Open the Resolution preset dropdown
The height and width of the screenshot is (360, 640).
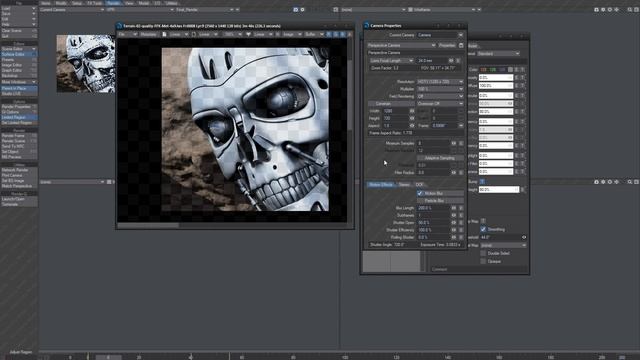(440, 82)
